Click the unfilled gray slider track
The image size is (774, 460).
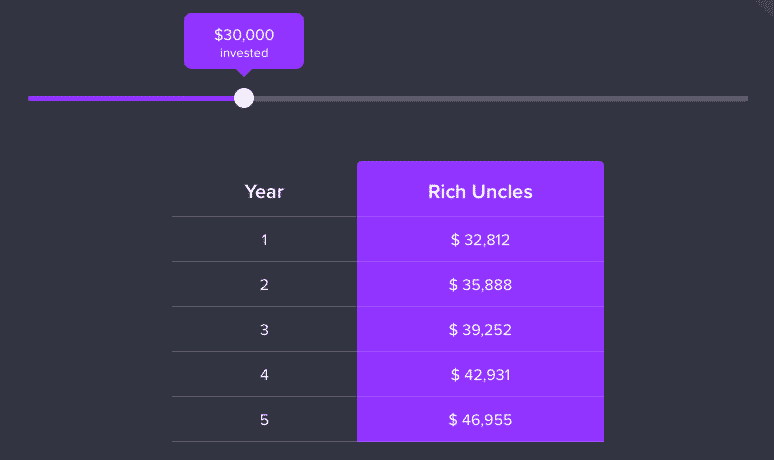pyautogui.click(x=500, y=98)
